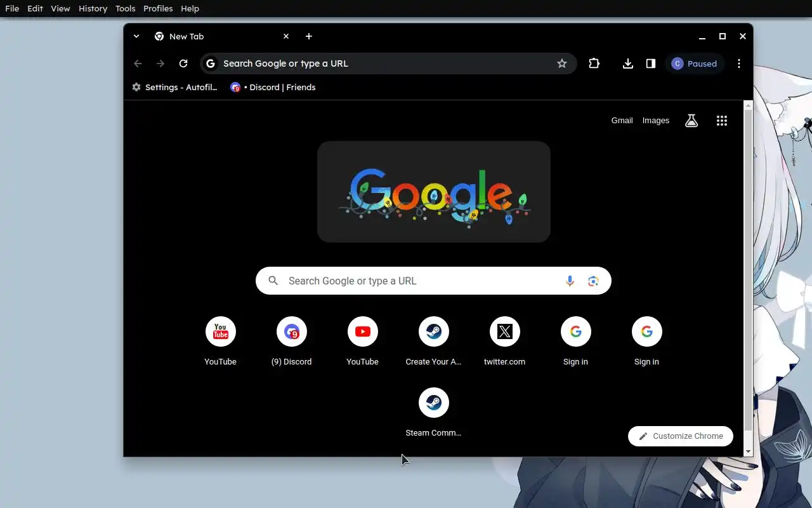Open the History menu
The image size is (812, 508).
click(93, 8)
